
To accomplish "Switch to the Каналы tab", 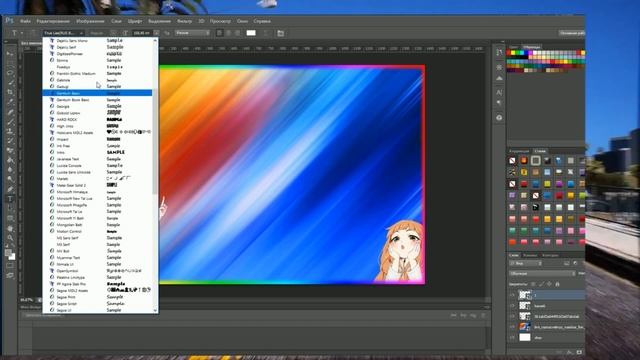I will tap(530, 255).
